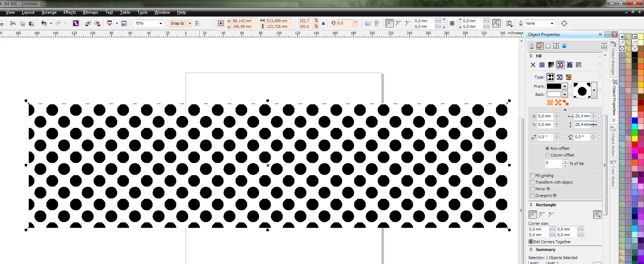Select No fill X icon
The height and width of the screenshot is (264, 644).
[533, 65]
